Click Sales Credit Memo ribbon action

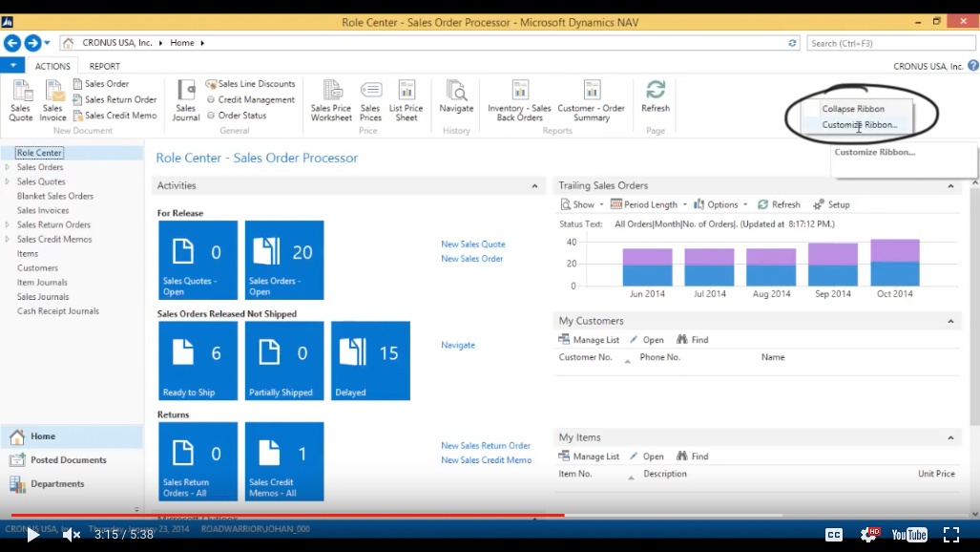[115, 116]
